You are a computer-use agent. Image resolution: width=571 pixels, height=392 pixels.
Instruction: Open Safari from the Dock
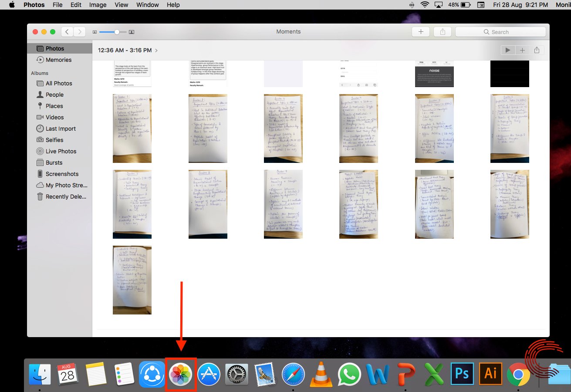pos(293,375)
